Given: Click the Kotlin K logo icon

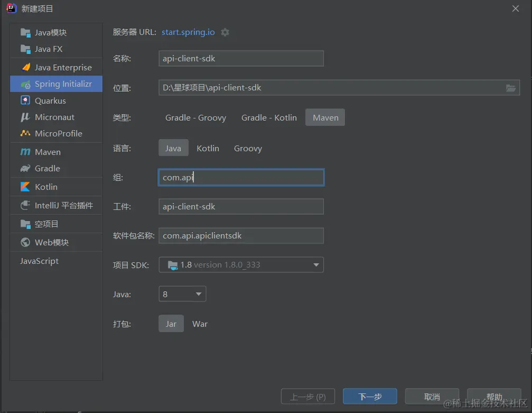Looking at the screenshot, I should [x=25, y=187].
